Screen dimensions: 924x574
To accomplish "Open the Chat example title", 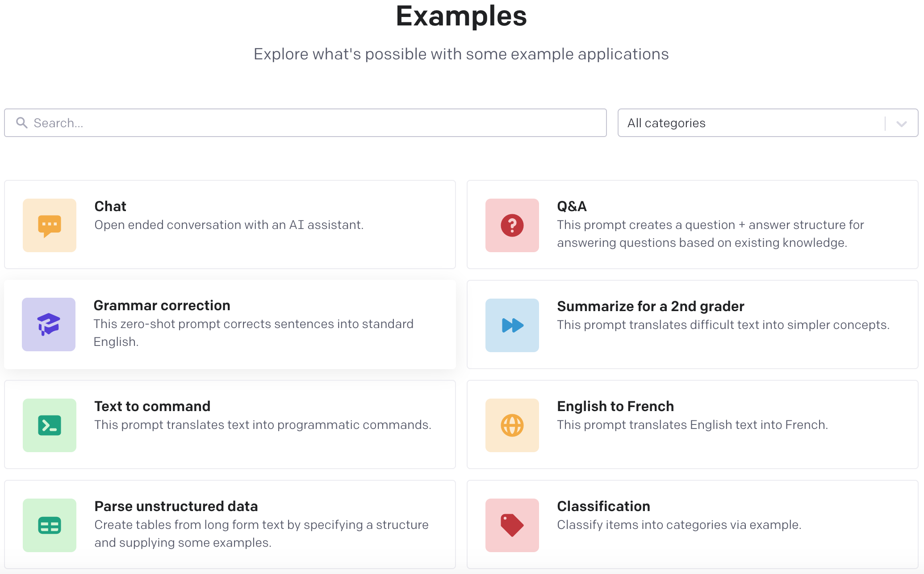I will coord(110,206).
